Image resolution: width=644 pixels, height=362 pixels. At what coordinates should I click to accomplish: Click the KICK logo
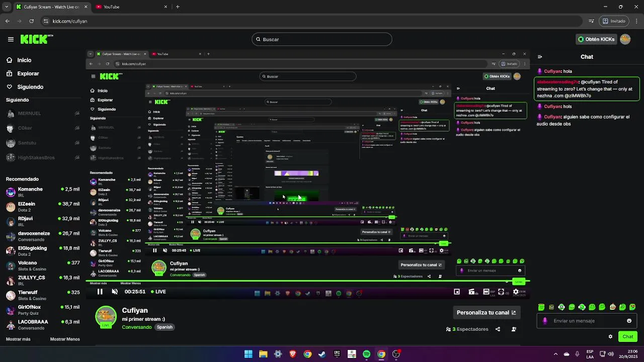tap(36, 39)
